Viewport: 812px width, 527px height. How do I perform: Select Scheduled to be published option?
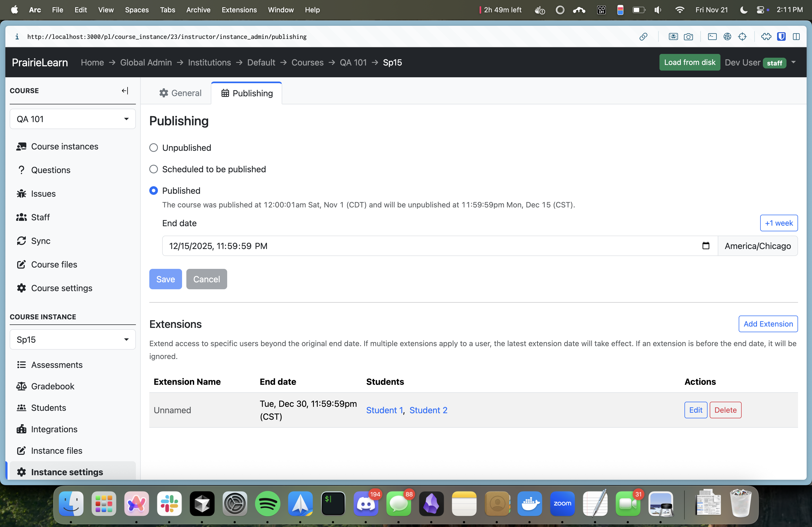pyautogui.click(x=154, y=169)
